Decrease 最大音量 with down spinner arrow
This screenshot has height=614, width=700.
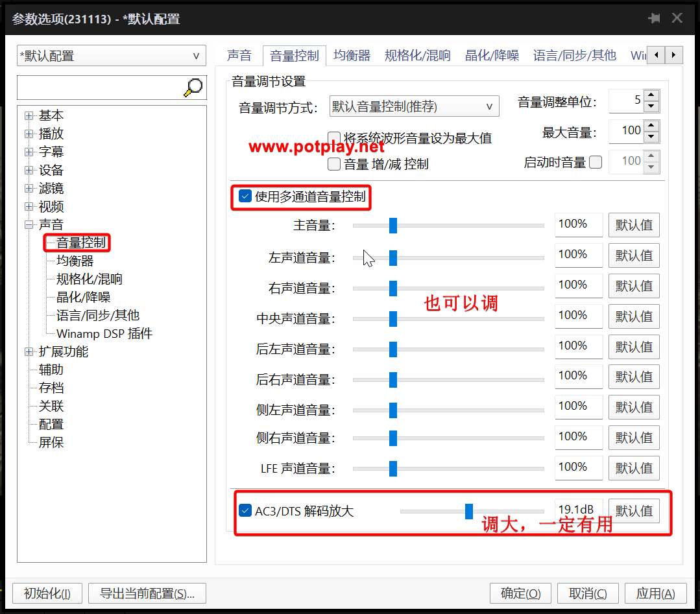[x=651, y=137]
